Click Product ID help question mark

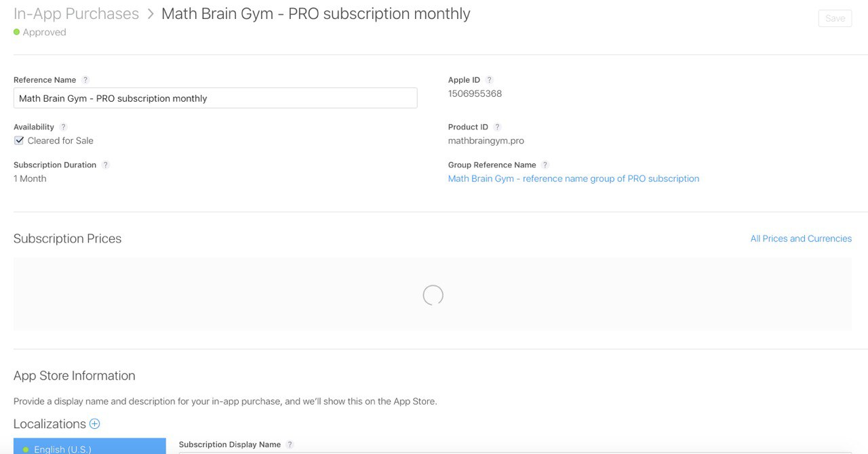click(x=497, y=127)
